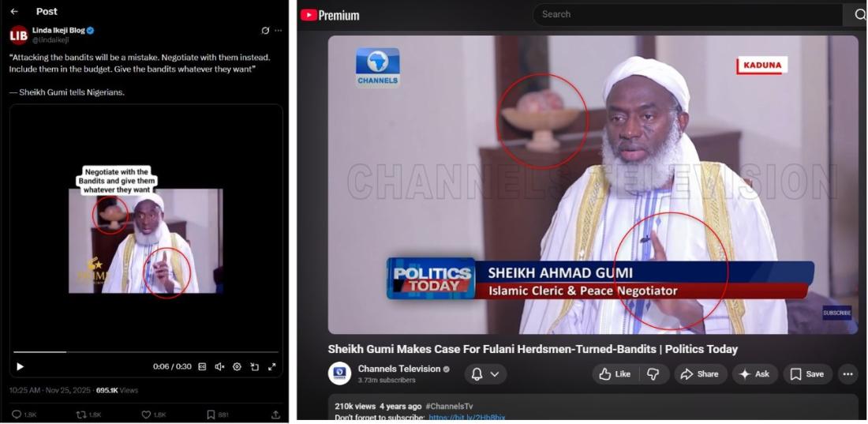Open YouTube video more actions menu
868x424 pixels.
point(847,374)
